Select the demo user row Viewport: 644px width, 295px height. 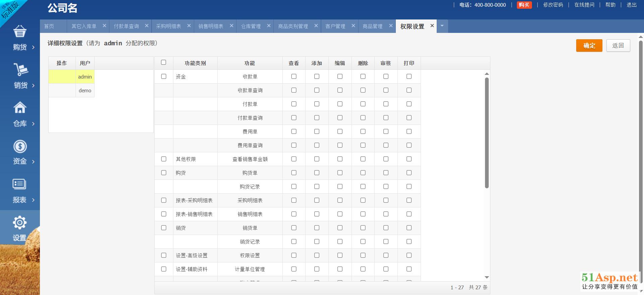coord(85,91)
